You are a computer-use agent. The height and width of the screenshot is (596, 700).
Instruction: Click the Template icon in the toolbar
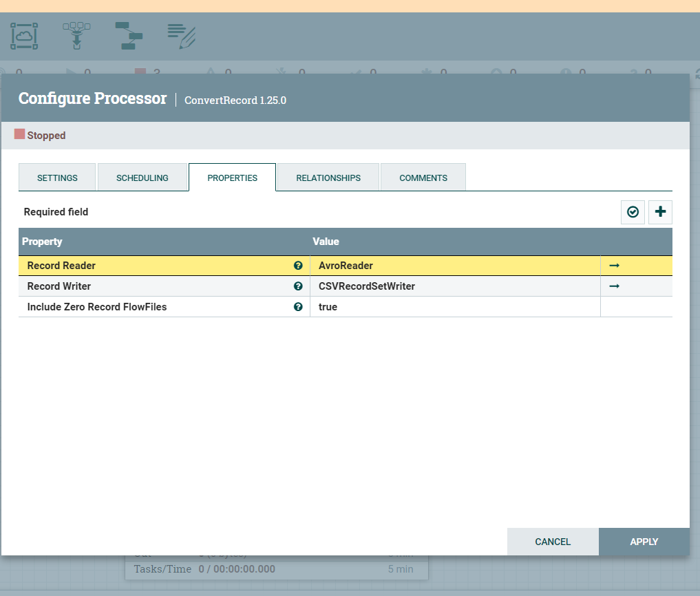129,36
